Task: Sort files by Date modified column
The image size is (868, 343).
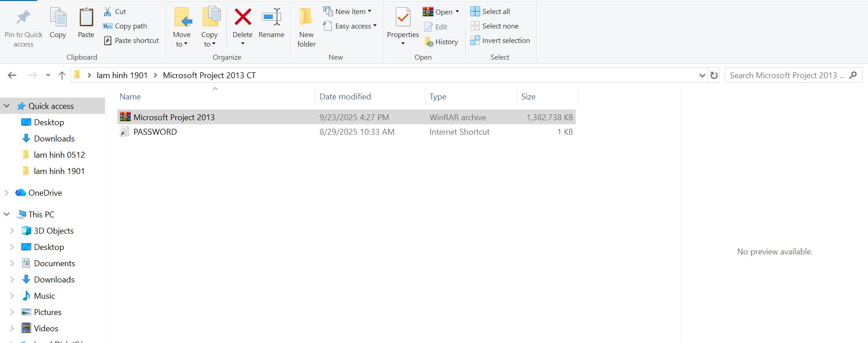Action: point(345,97)
